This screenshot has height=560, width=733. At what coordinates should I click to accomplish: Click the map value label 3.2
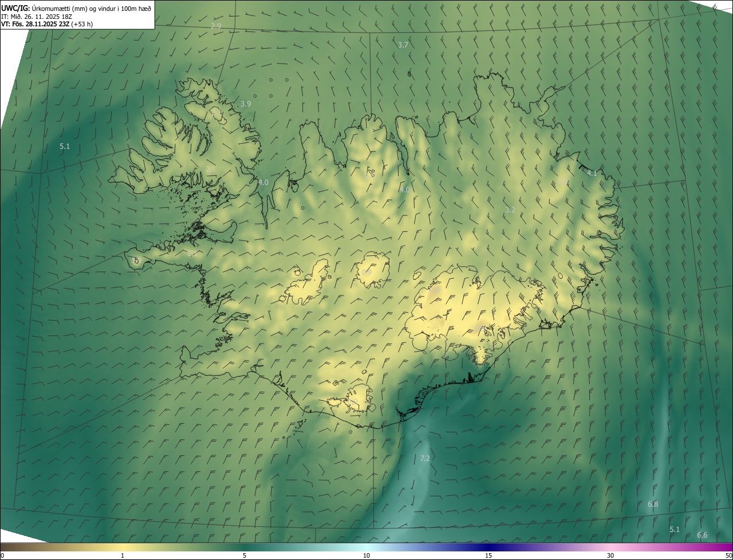tap(510, 210)
